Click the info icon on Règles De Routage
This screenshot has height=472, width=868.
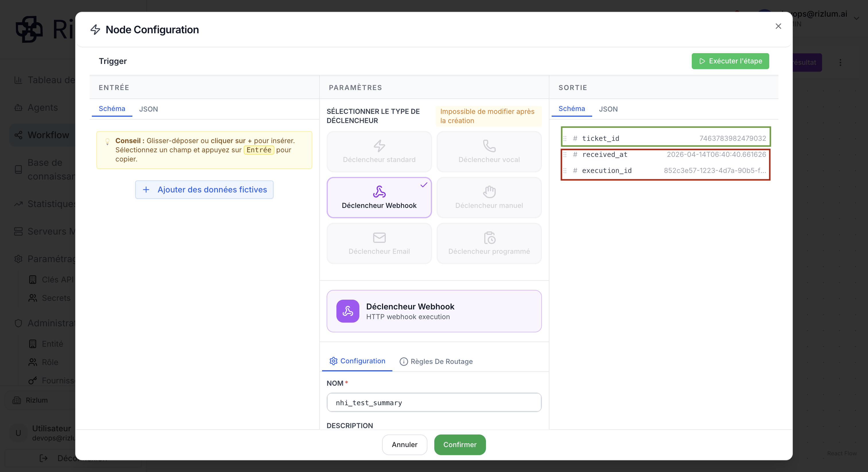pos(403,362)
